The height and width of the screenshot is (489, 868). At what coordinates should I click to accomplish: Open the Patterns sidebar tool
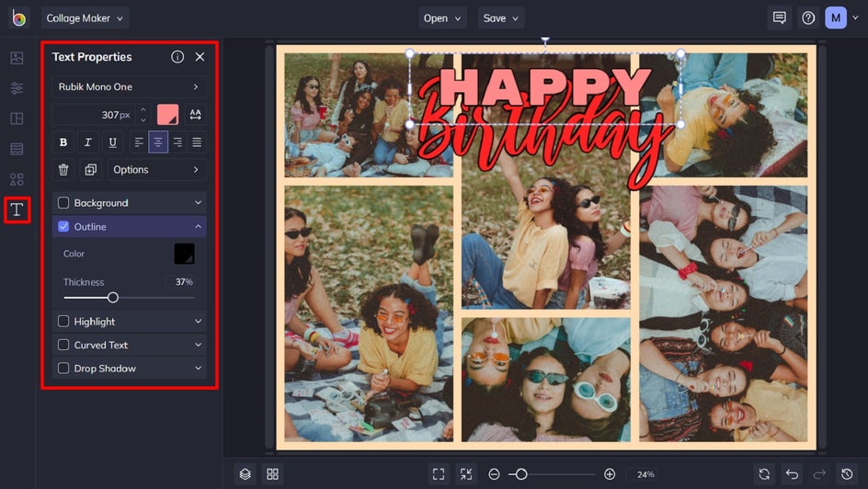click(17, 149)
